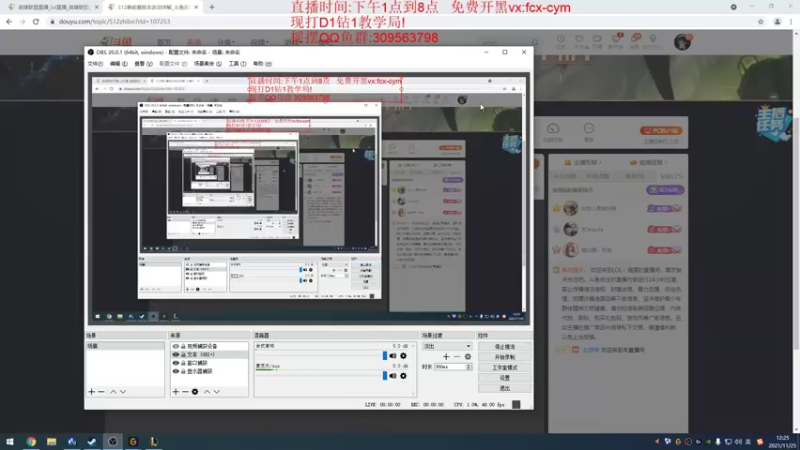
Task: Adjust transition duration spinner arrows
Action: [469, 367]
